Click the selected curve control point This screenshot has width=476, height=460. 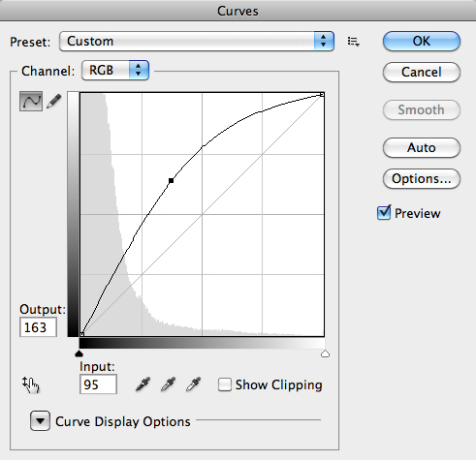171,181
